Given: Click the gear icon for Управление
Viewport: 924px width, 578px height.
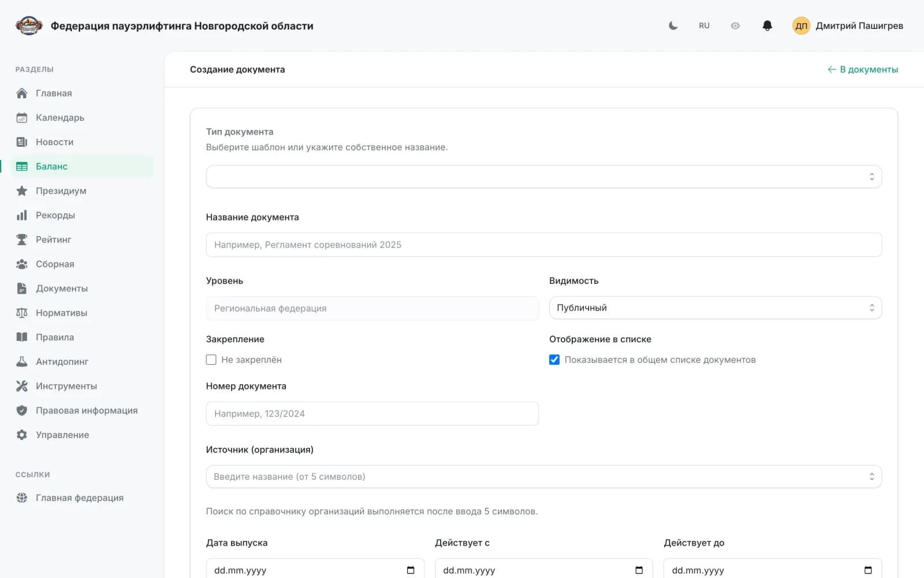Looking at the screenshot, I should pyautogui.click(x=22, y=435).
